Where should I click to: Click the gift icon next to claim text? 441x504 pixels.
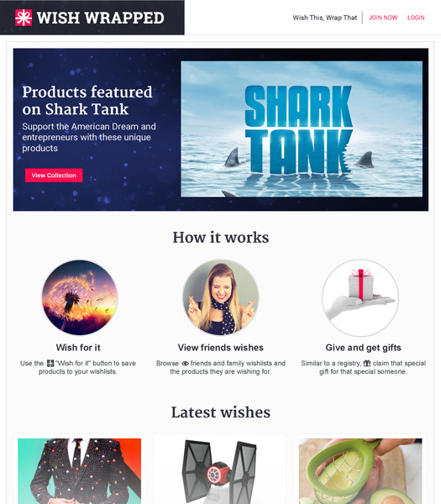pos(367,363)
